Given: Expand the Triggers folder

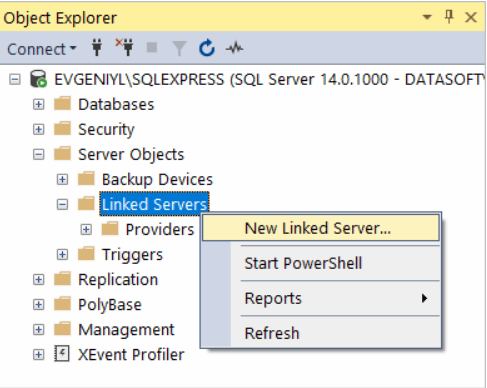Looking at the screenshot, I should pos(62,255).
